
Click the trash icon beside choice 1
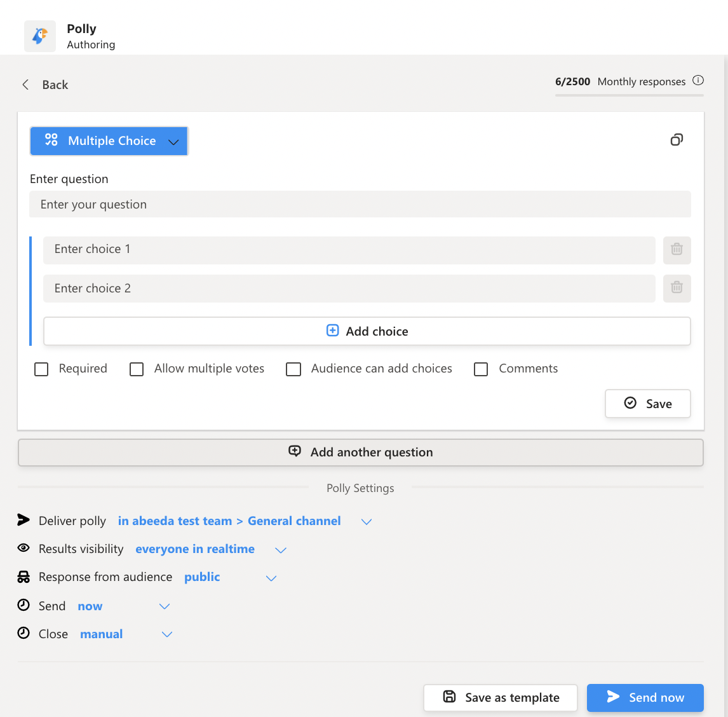coord(677,250)
